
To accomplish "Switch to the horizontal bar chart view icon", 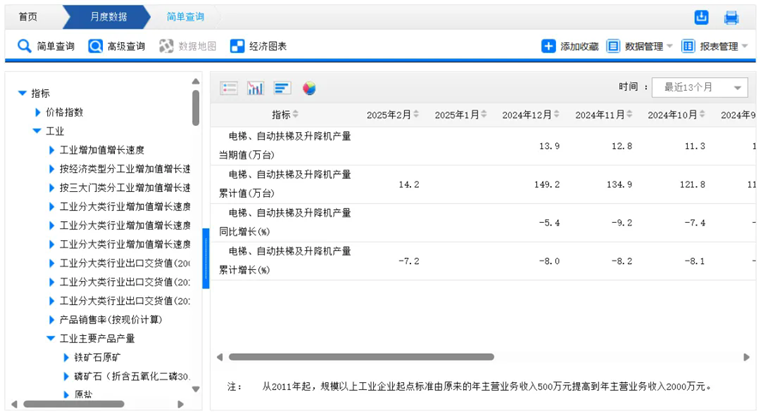I will point(282,88).
